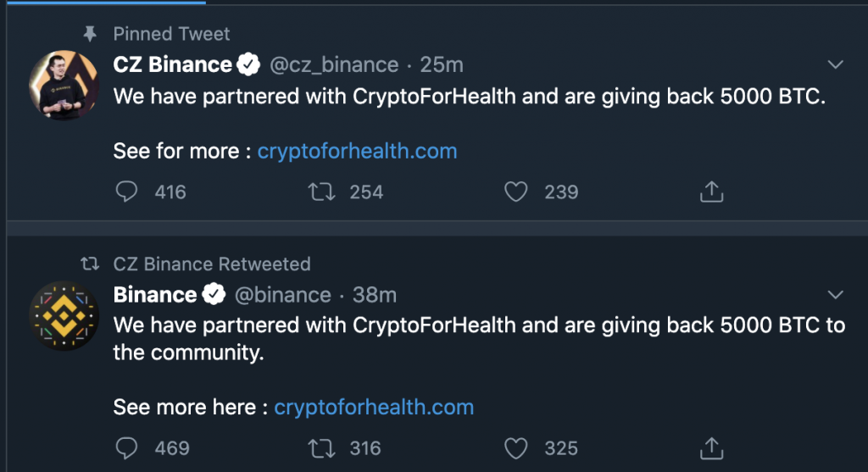
Task: Retweet CZ Binance's pinned tweet
Action: point(320,192)
